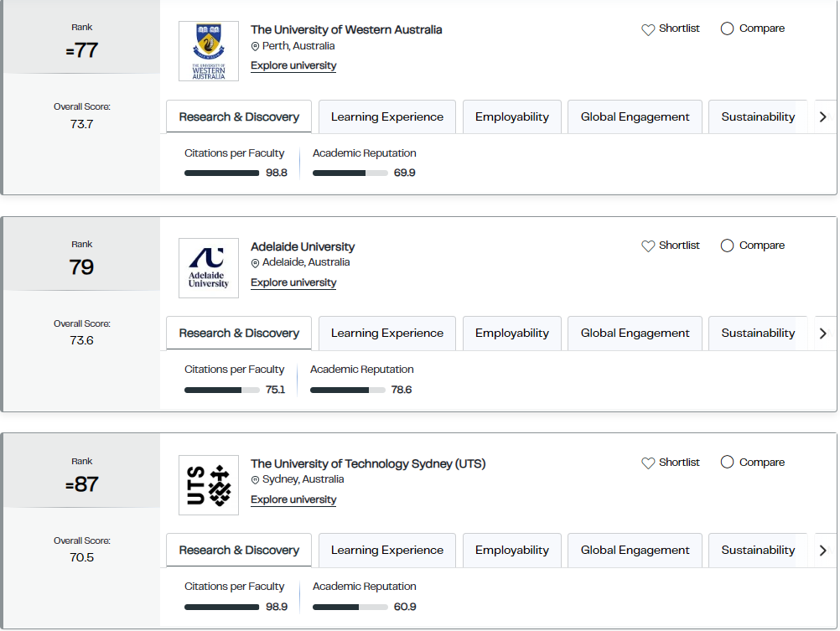Click the heart icon for UTS
This screenshot has width=840, height=631.
[648, 463]
